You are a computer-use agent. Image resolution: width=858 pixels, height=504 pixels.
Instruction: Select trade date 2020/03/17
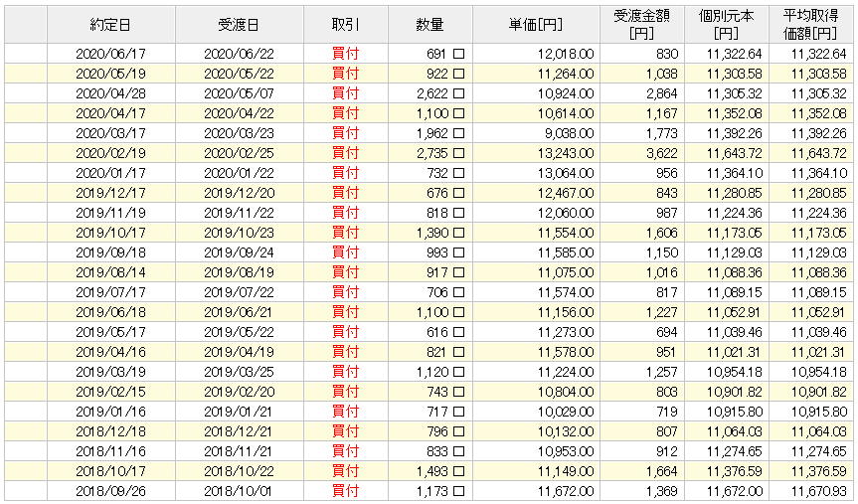pos(111,133)
